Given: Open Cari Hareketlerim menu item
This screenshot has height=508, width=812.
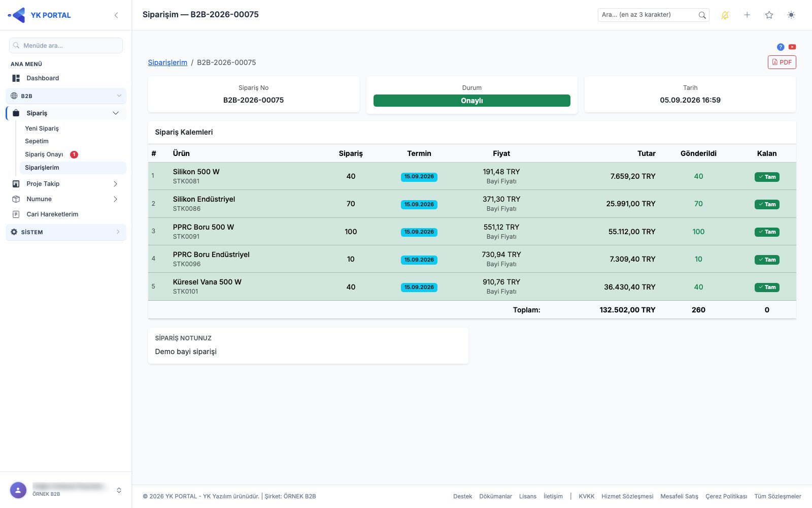Looking at the screenshot, I should 66,214.
